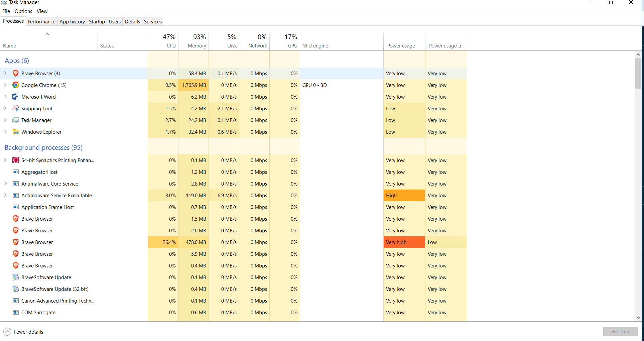644x341 pixels.
Task: Select the 26.4% CPU cell
Action: click(x=163, y=242)
